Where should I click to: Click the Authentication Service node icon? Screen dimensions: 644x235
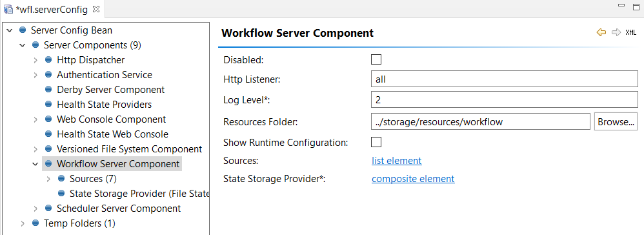(x=48, y=75)
